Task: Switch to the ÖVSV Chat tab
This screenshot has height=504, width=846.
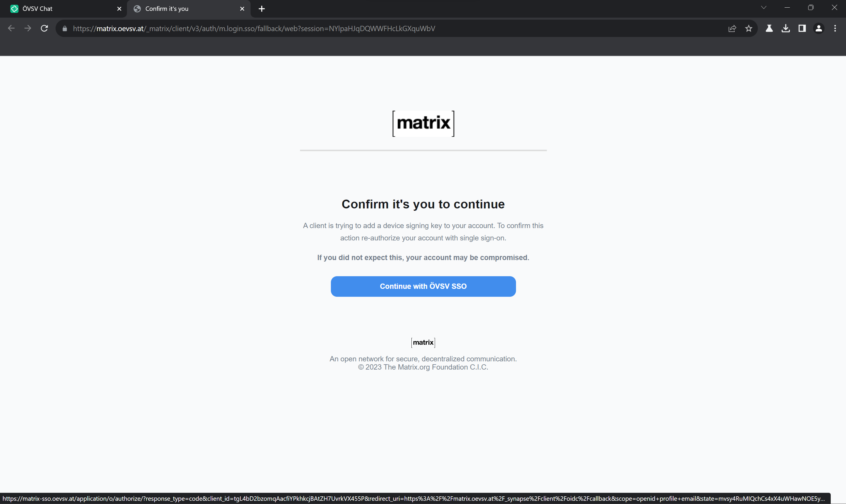Action: (x=63, y=9)
